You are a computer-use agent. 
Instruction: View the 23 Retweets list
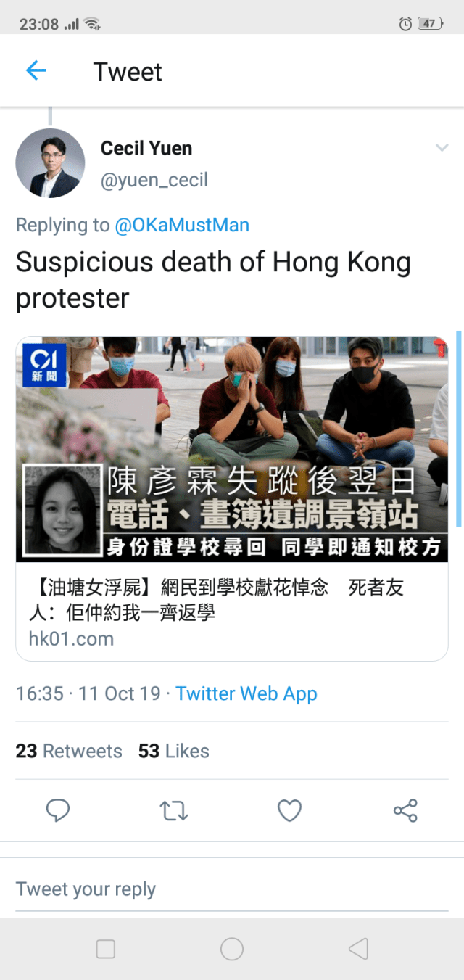click(x=69, y=751)
